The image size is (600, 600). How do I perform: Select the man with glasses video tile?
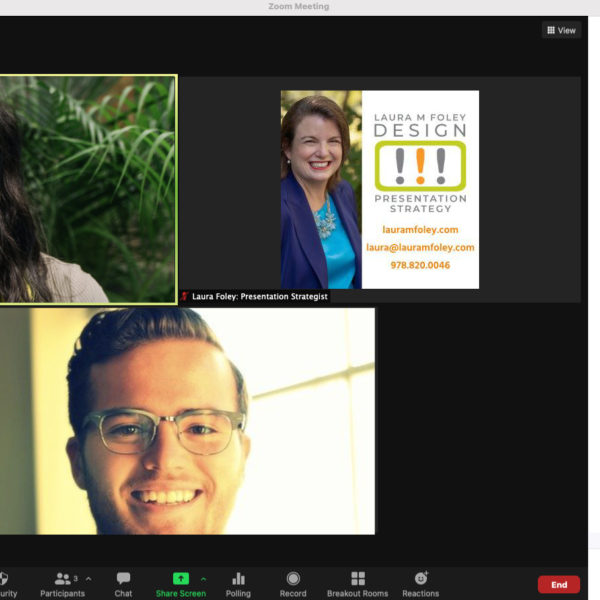[x=187, y=421]
